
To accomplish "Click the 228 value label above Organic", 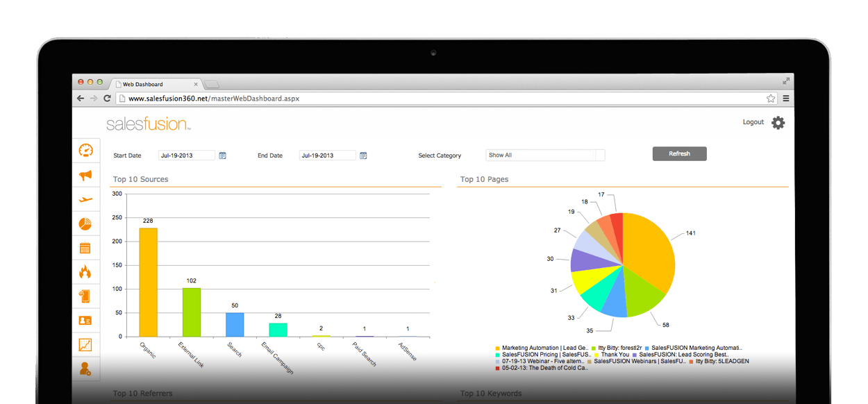I will click(148, 221).
